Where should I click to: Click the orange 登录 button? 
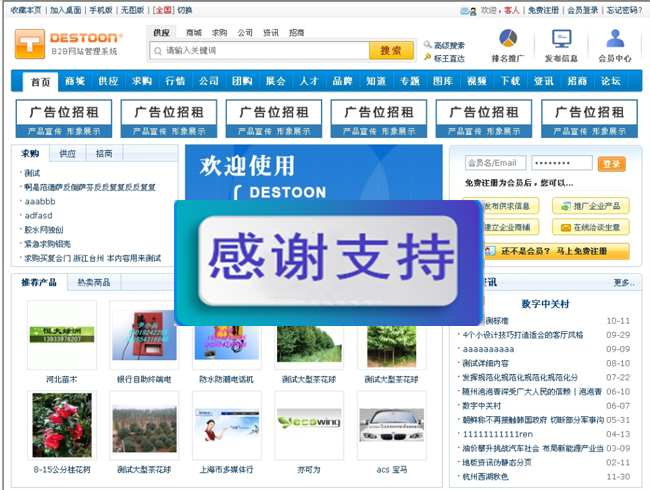click(x=611, y=164)
